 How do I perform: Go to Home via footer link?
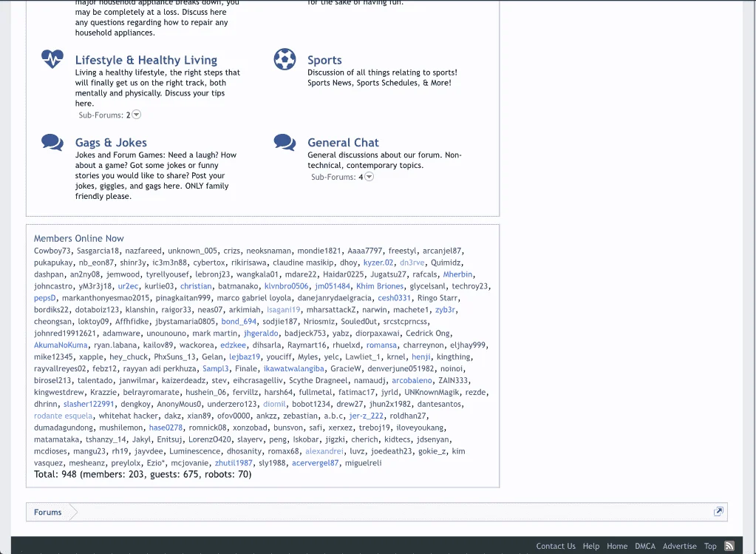(617, 547)
